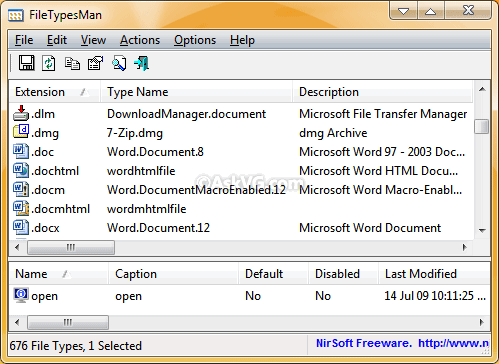Screen dimensions: 499x364
Task: Click the Copy Selected Items toolbar icon
Action: tap(72, 63)
